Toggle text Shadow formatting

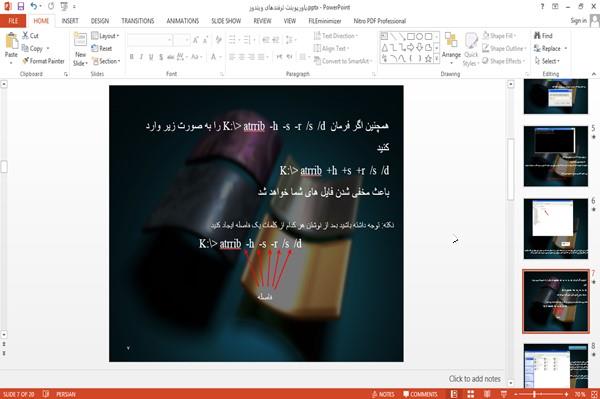coord(161,57)
